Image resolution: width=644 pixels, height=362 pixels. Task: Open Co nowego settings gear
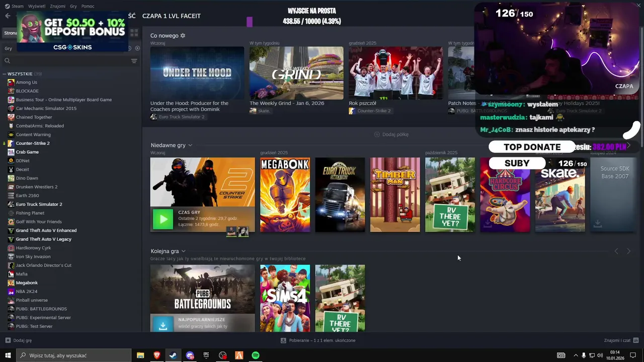(x=183, y=36)
